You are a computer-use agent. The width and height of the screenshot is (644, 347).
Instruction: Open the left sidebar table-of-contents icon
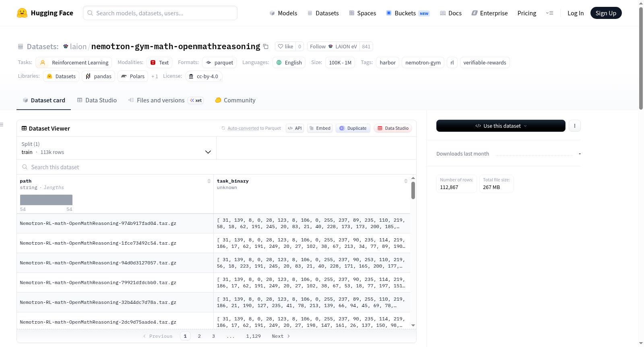tap(2, 125)
